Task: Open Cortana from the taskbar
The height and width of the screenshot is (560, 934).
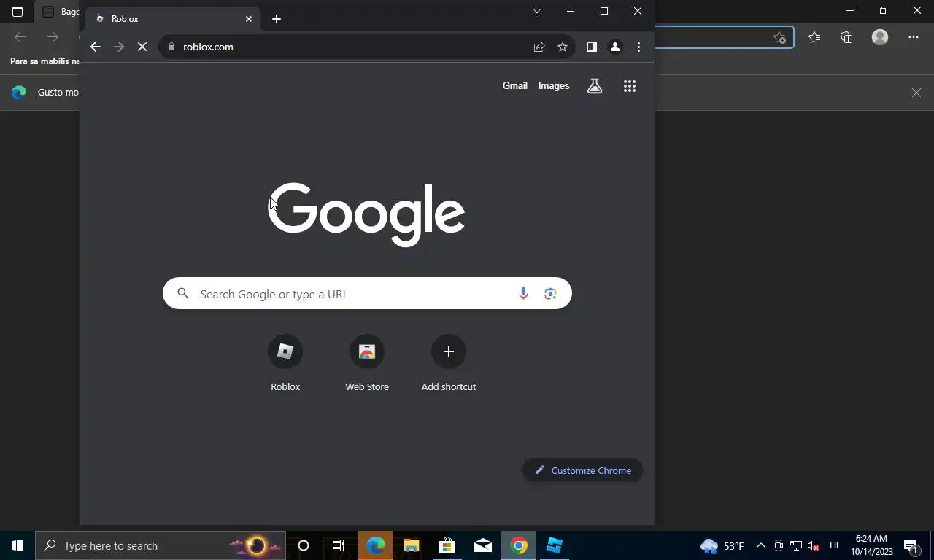Action: pyautogui.click(x=304, y=545)
